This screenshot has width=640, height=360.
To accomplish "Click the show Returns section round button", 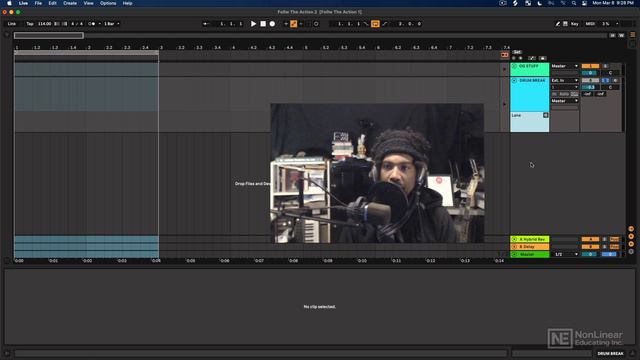I will [631, 236].
